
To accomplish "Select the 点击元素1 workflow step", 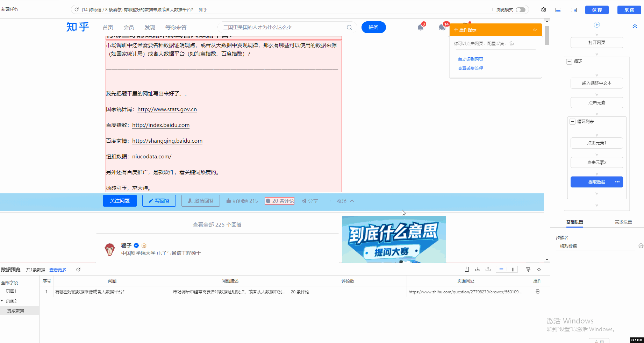I will coord(597,143).
